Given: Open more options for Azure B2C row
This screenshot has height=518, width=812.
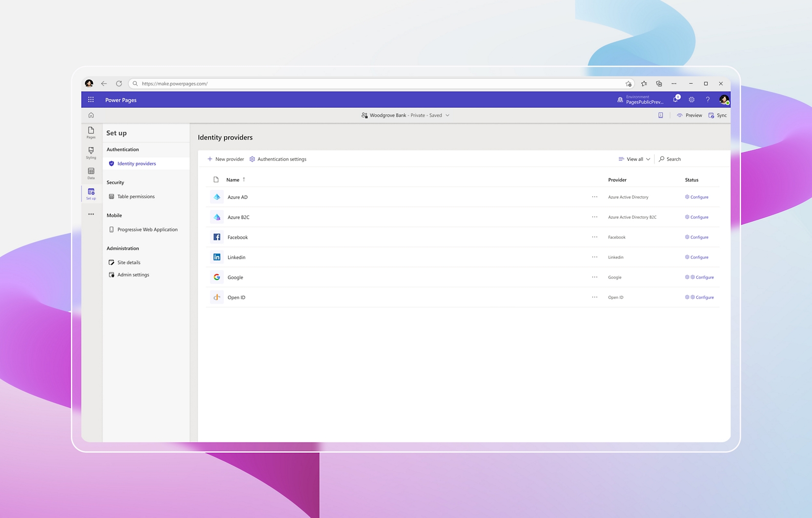Looking at the screenshot, I should click(x=594, y=217).
